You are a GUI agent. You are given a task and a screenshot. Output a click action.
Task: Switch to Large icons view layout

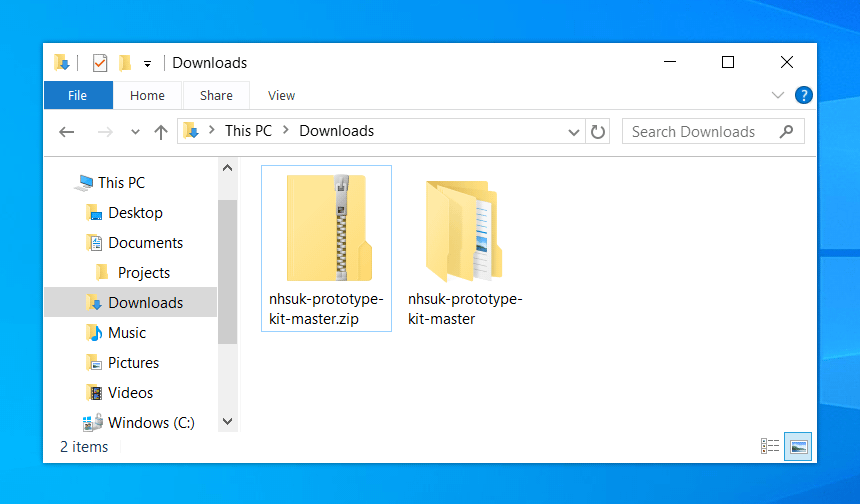coord(798,447)
